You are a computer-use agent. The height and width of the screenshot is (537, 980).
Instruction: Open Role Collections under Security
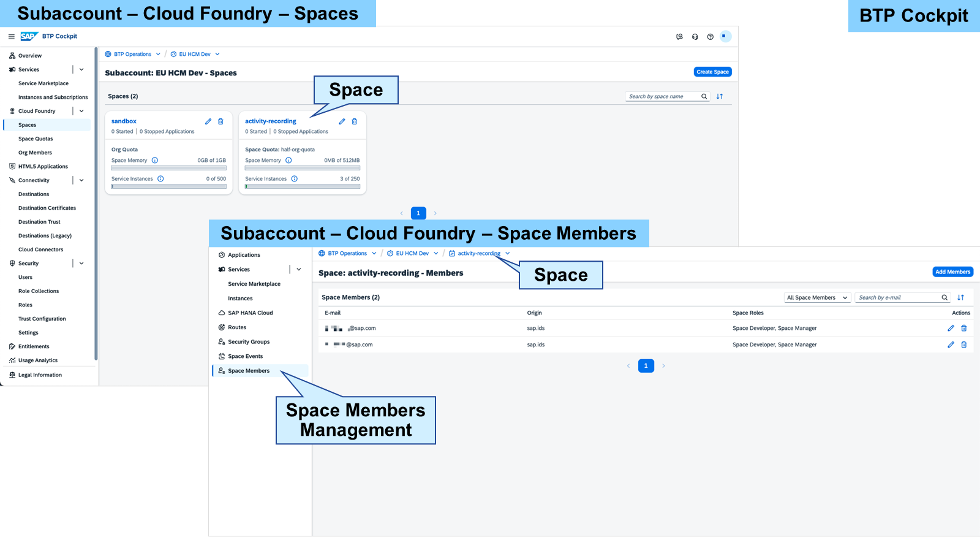click(x=39, y=291)
